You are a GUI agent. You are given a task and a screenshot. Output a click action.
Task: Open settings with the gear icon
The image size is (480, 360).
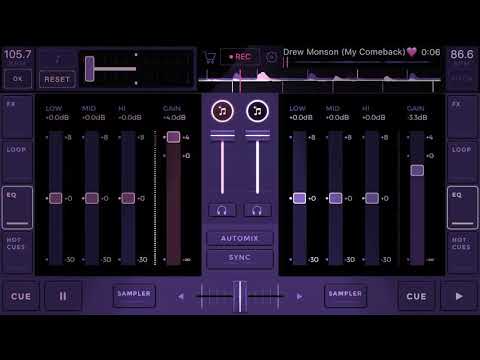271,57
